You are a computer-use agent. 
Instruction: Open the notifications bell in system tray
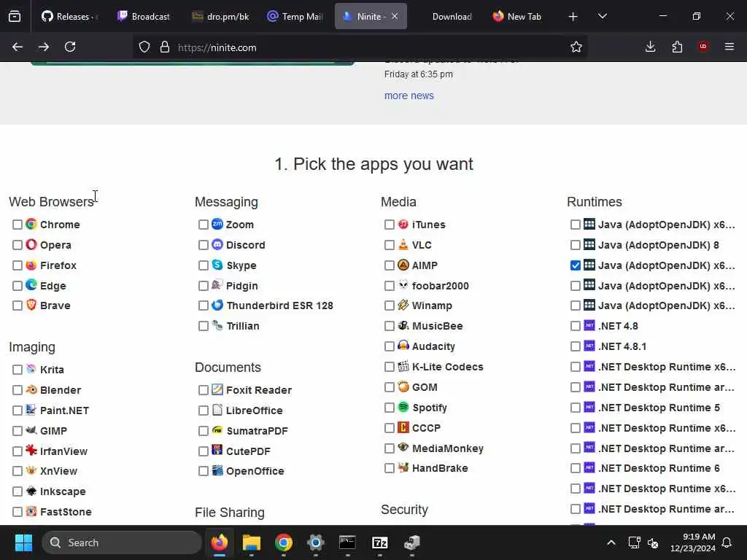pyautogui.click(x=727, y=542)
